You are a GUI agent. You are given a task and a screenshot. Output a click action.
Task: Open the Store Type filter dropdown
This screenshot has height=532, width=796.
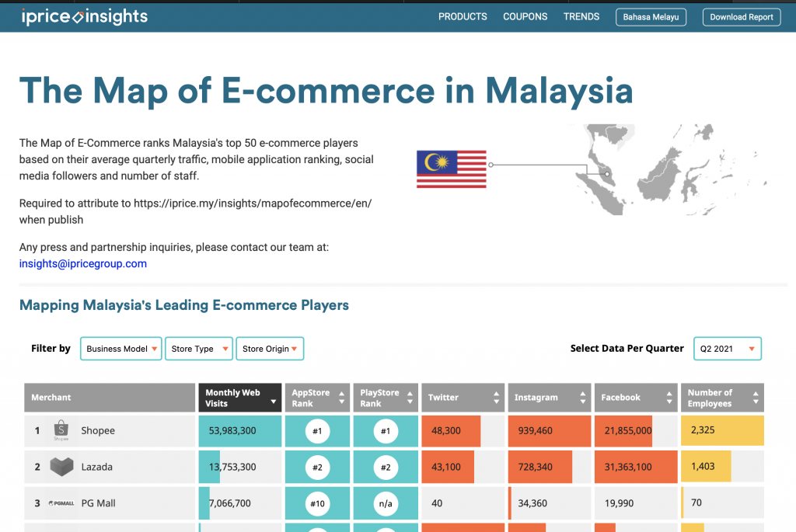click(199, 349)
